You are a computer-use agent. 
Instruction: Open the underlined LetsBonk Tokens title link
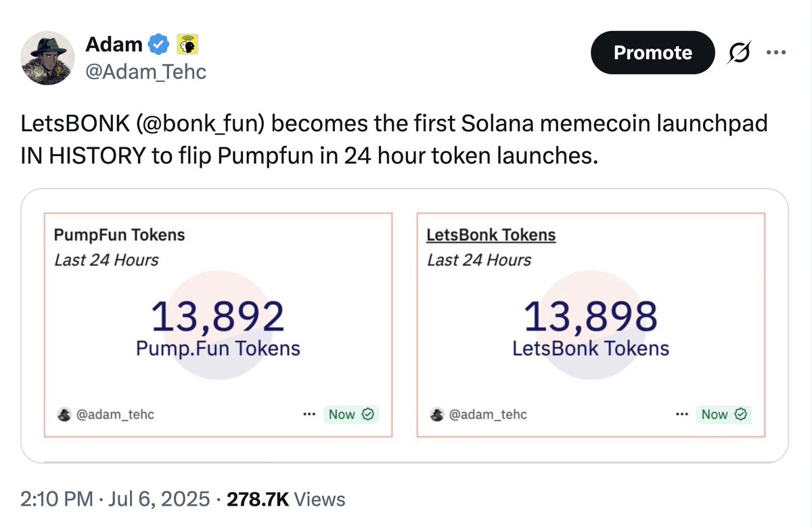click(x=491, y=235)
